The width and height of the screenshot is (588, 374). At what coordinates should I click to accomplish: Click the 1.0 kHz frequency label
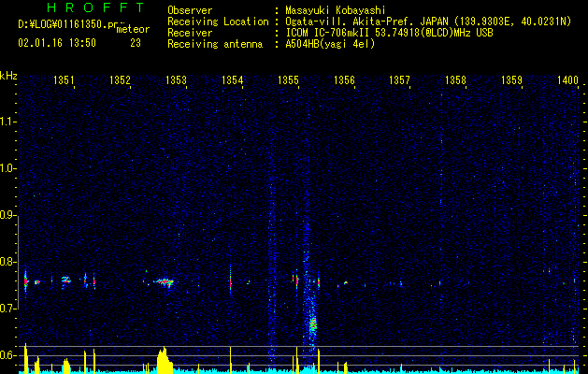coord(7,169)
